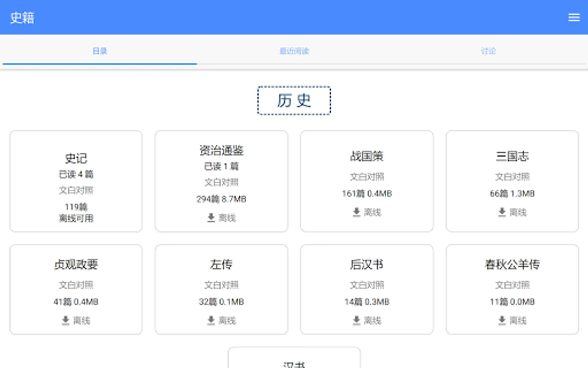Image resolution: width=588 pixels, height=368 pixels.
Task: Download 贞观政要 for offline using its download icon
Action: click(x=65, y=320)
